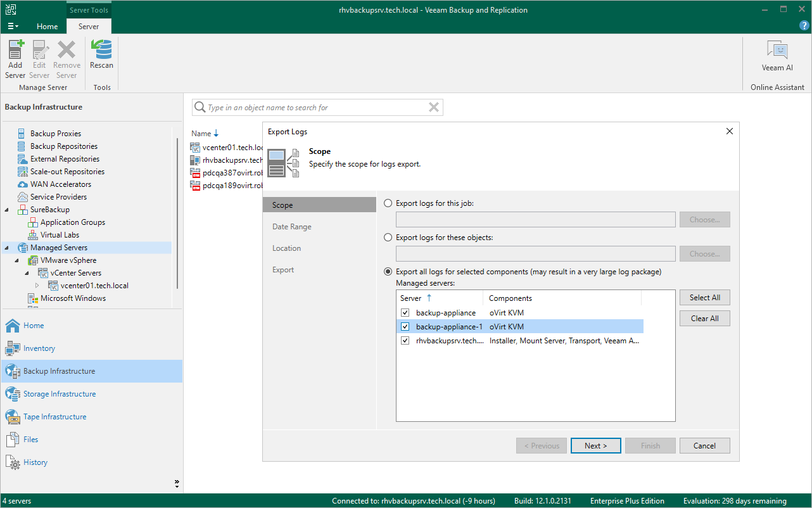Clear the search box with the X icon
Image resolution: width=812 pixels, height=508 pixels.
(434, 108)
